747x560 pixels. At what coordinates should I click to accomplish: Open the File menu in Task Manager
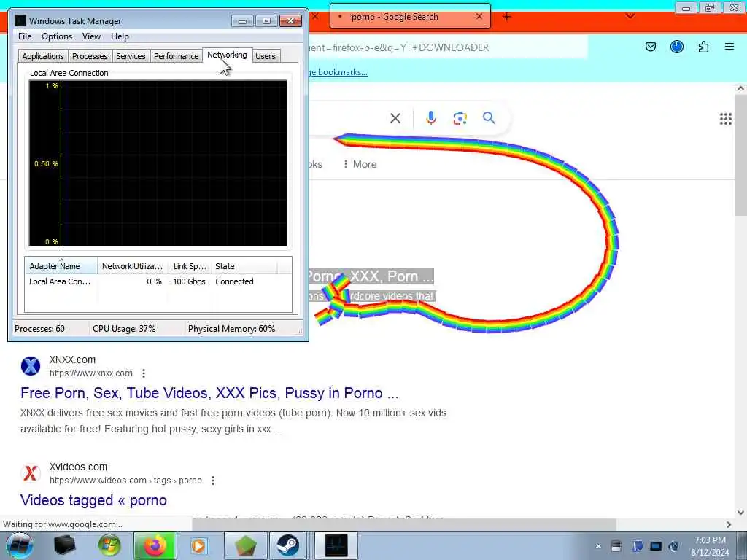coord(25,36)
